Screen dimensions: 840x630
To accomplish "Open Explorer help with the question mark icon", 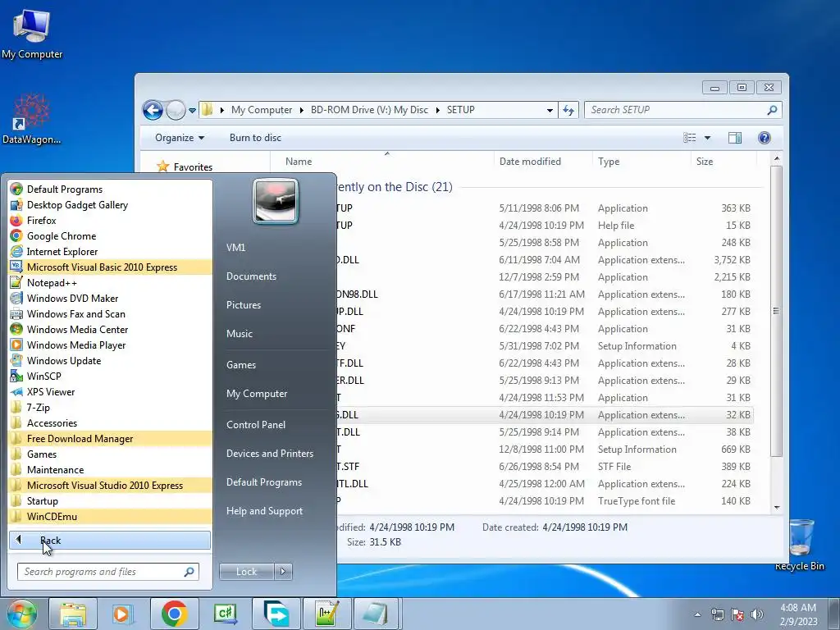I will pos(765,138).
